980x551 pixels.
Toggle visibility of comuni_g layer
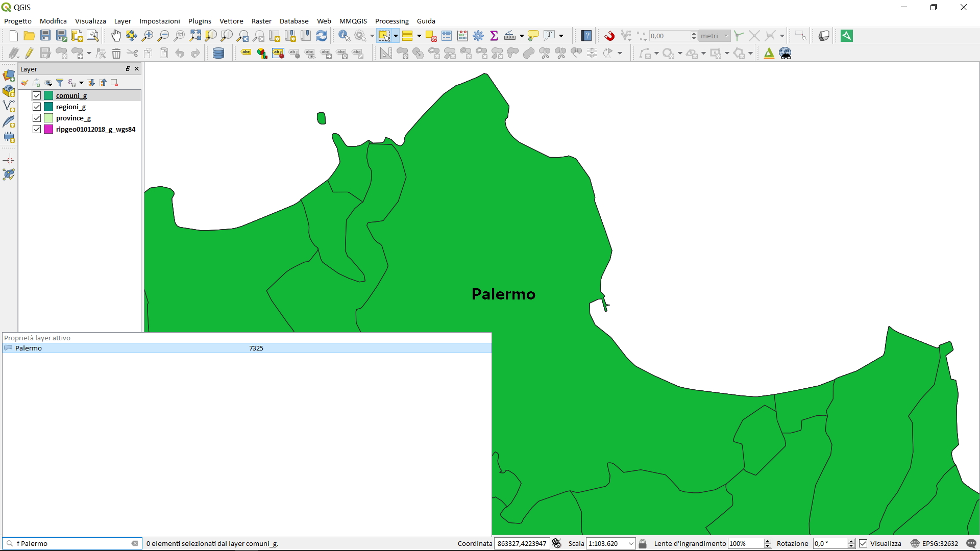(x=37, y=95)
